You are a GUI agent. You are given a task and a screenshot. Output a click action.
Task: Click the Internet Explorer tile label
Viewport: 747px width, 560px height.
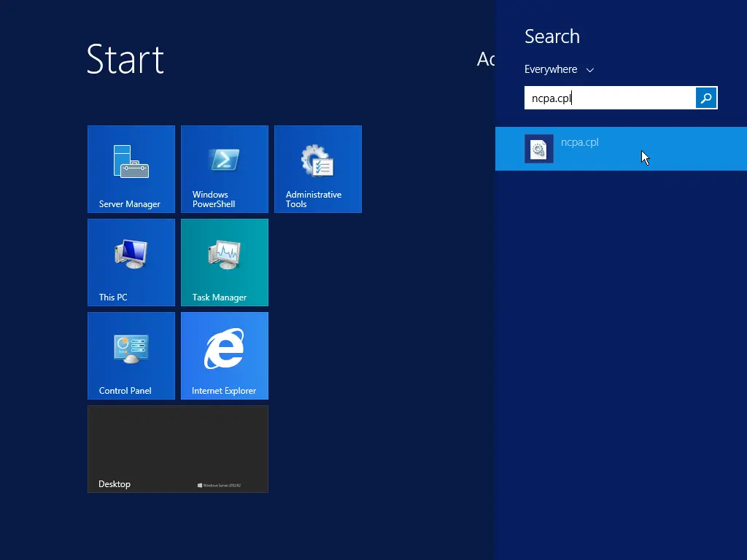click(x=223, y=391)
